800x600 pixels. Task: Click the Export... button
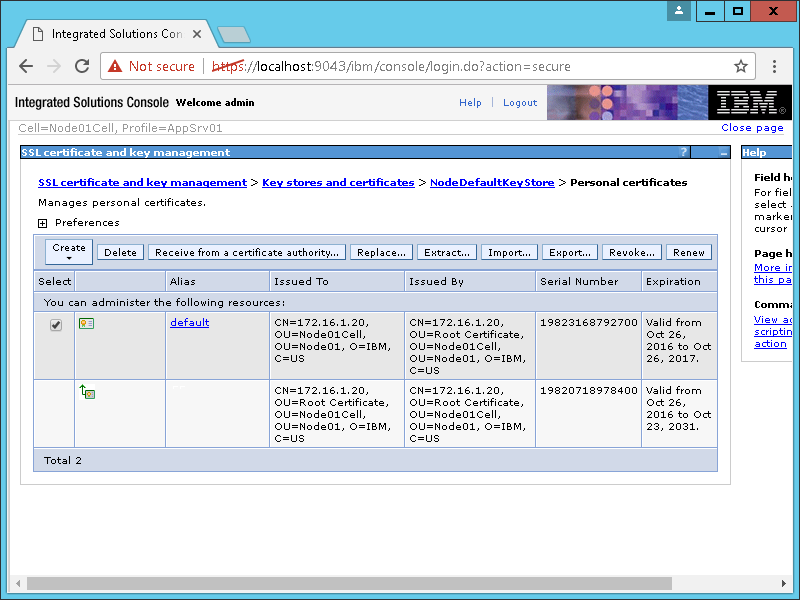571,253
